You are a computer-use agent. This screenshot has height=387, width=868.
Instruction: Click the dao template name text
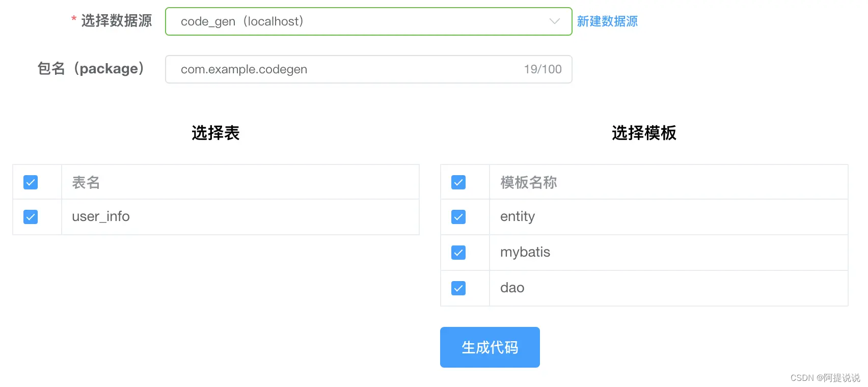click(511, 288)
